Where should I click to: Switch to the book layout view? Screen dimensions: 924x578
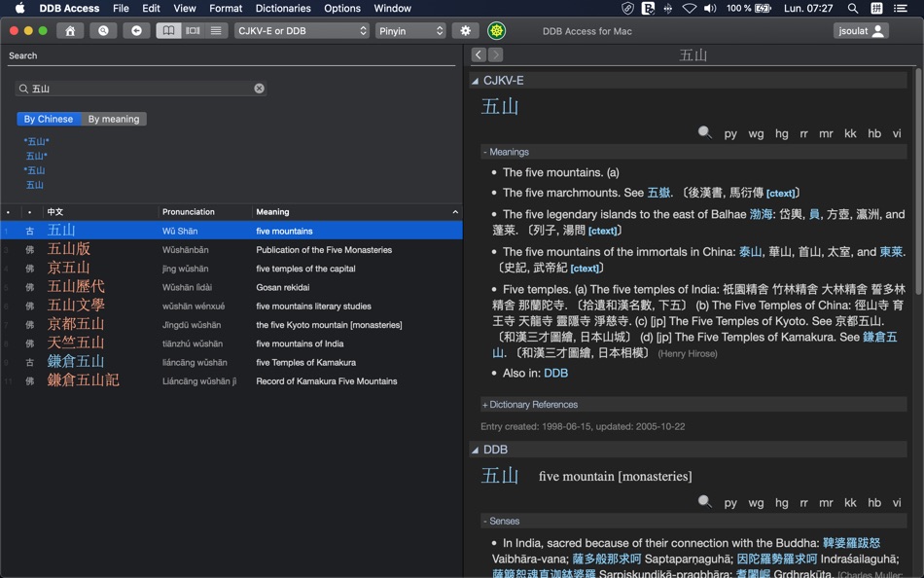(x=168, y=31)
